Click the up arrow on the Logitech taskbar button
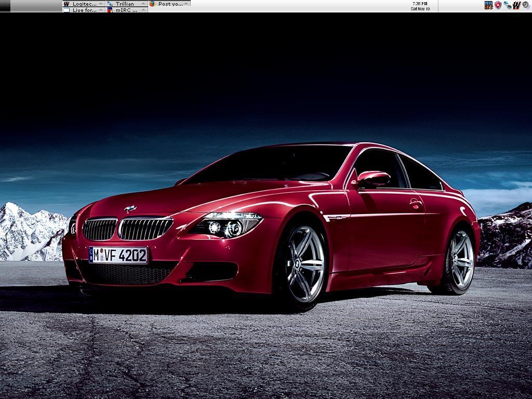532x399 pixels. (x=101, y=4)
